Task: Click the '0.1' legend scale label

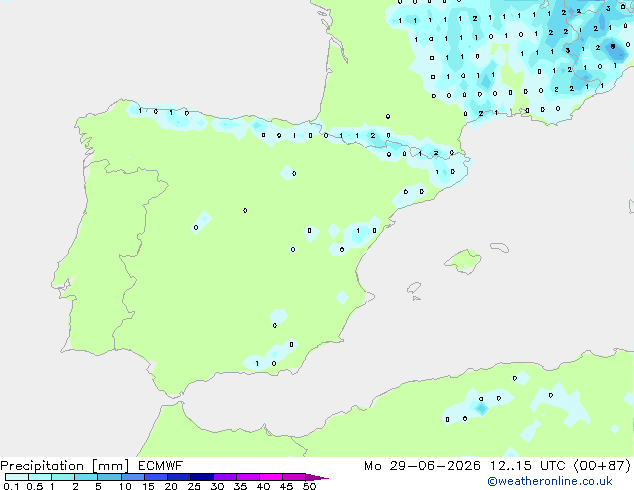Action: coord(11,486)
